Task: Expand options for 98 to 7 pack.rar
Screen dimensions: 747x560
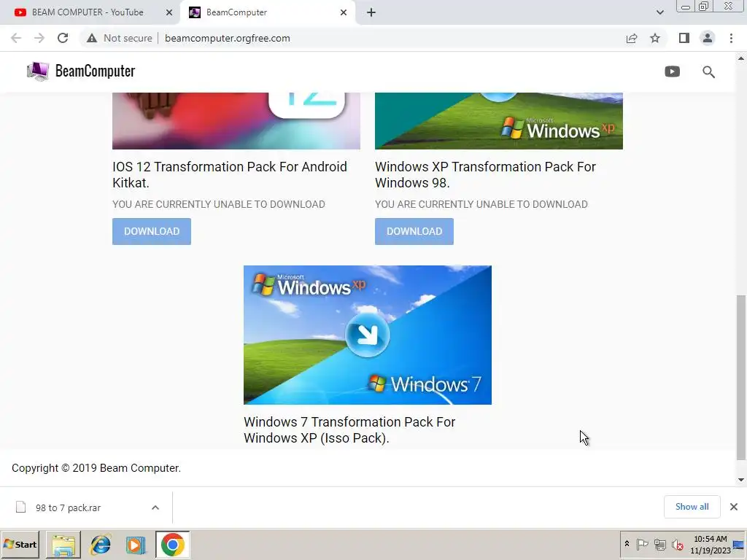Action: [x=155, y=507]
